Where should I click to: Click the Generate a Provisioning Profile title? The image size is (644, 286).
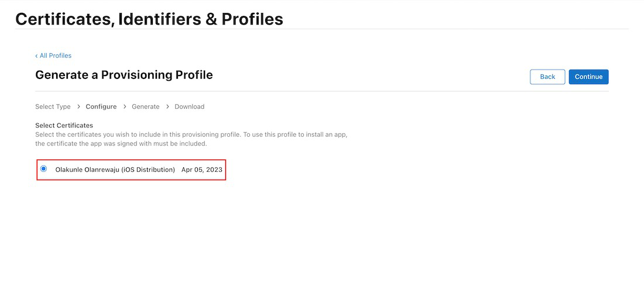(124, 75)
